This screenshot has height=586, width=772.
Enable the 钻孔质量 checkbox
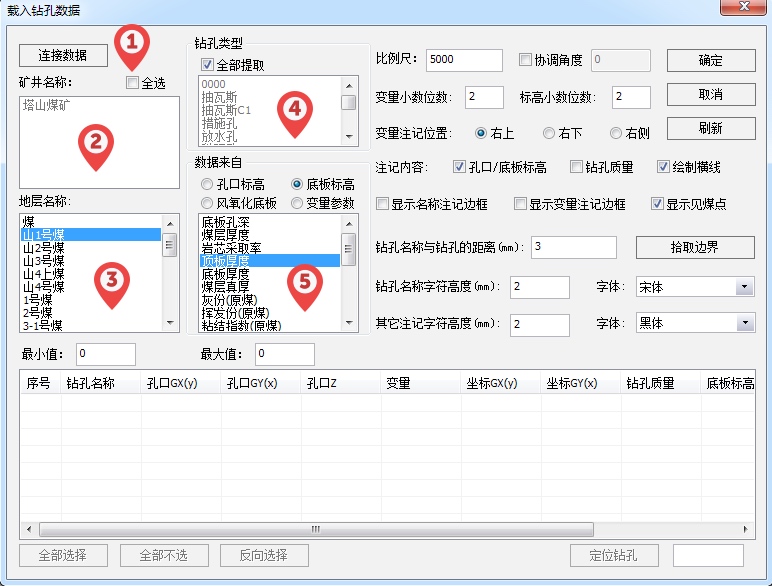(576, 167)
